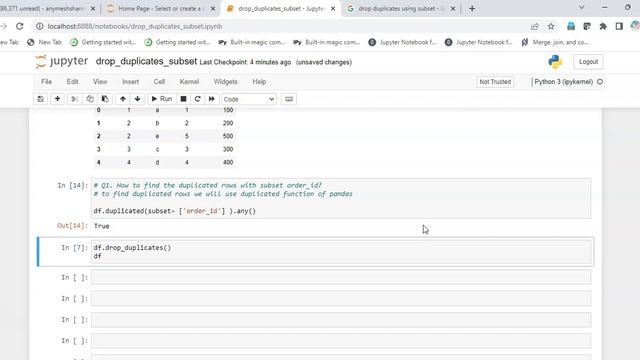Rename notebook by clicking drop_duplicates_subset title
Screen dimensions: 640x360
pos(146,62)
